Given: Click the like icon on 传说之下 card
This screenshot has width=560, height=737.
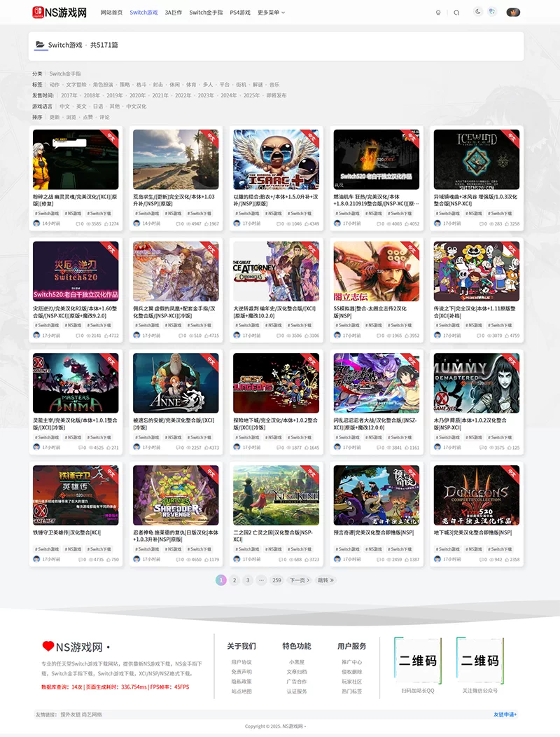Looking at the screenshot, I should pyautogui.click(x=507, y=336).
